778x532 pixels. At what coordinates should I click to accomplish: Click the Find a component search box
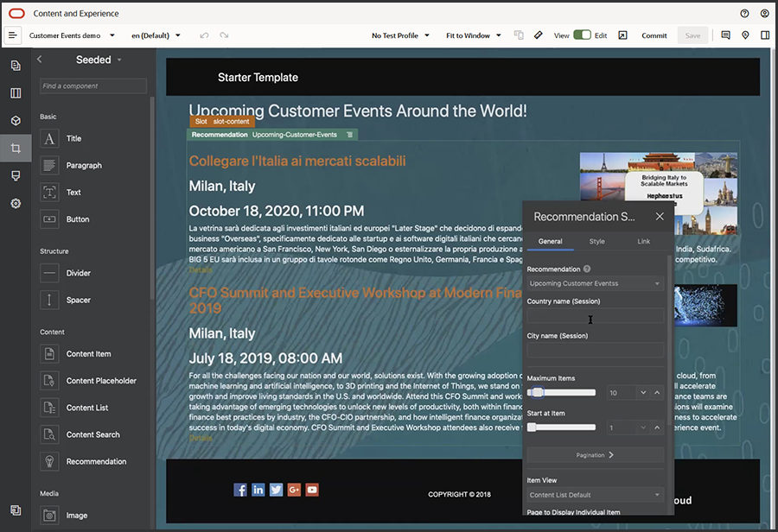point(93,85)
